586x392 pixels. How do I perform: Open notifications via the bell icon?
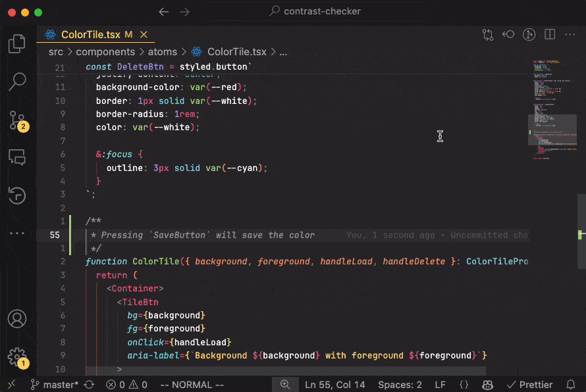pos(570,385)
